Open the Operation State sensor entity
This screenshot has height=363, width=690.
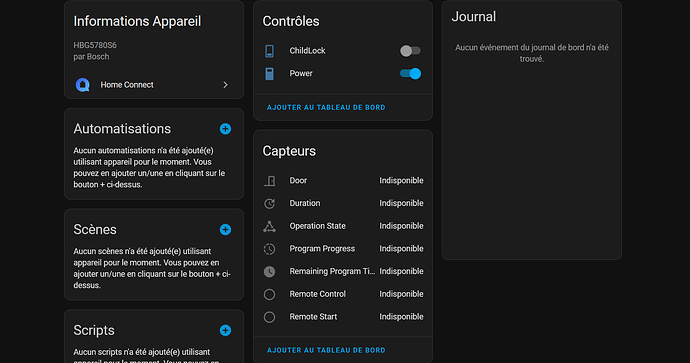[343, 226]
